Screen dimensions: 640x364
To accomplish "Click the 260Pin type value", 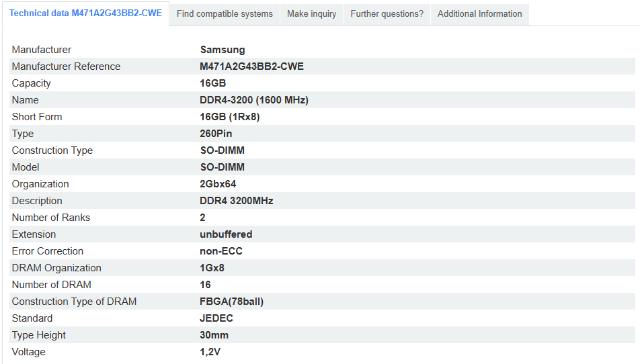I will (216, 134).
